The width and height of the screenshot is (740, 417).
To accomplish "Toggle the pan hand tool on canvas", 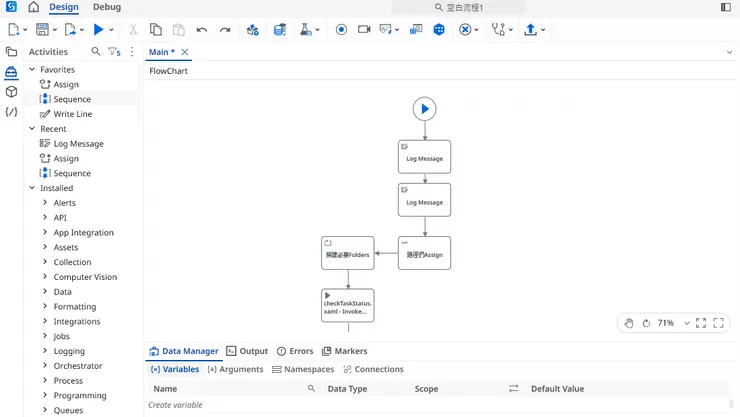I will tap(629, 323).
